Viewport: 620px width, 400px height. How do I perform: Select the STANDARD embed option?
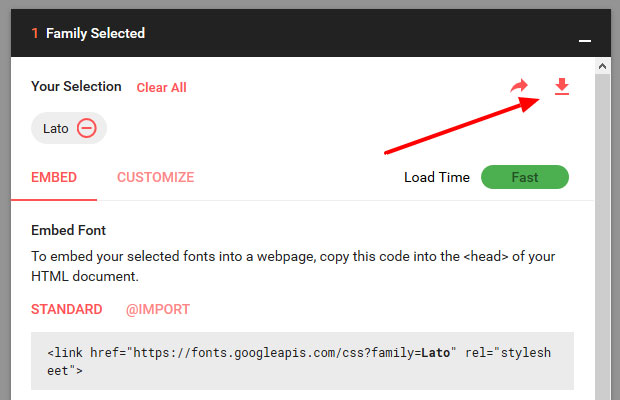(x=66, y=309)
